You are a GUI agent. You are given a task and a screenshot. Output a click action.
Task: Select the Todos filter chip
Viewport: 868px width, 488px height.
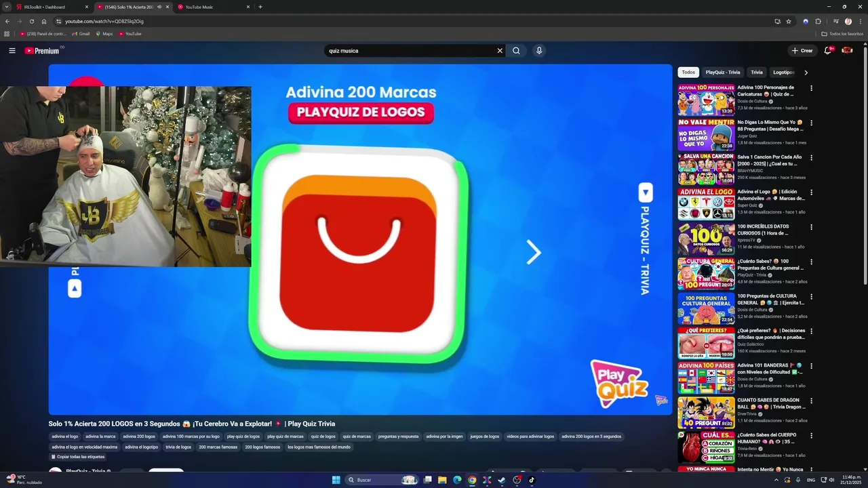click(688, 73)
